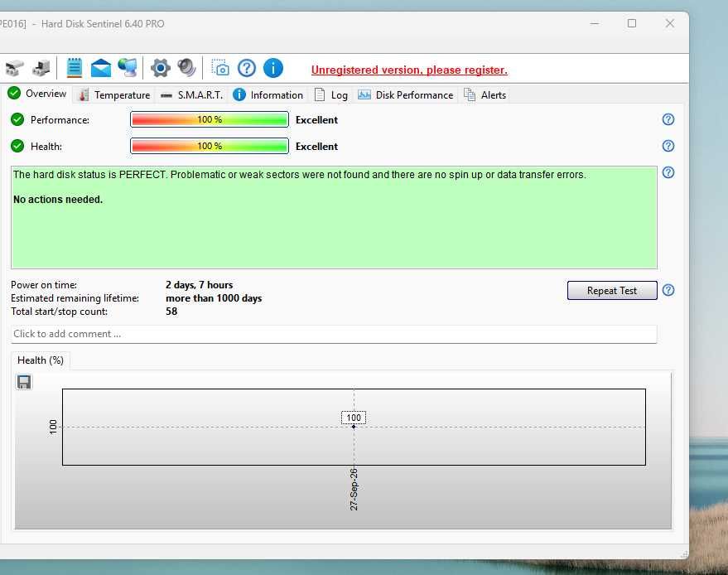
Task: Click the help icon next to Performance
Action: [668, 119]
